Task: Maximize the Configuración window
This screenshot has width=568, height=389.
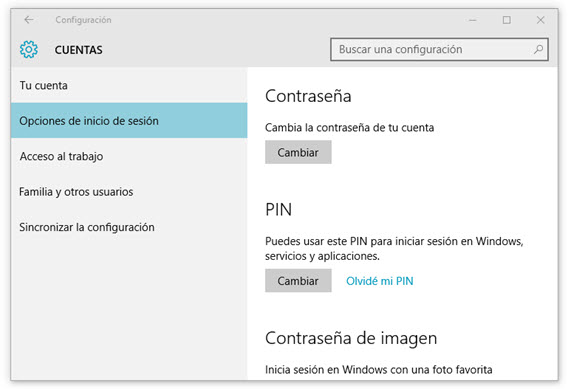Action: coord(506,20)
